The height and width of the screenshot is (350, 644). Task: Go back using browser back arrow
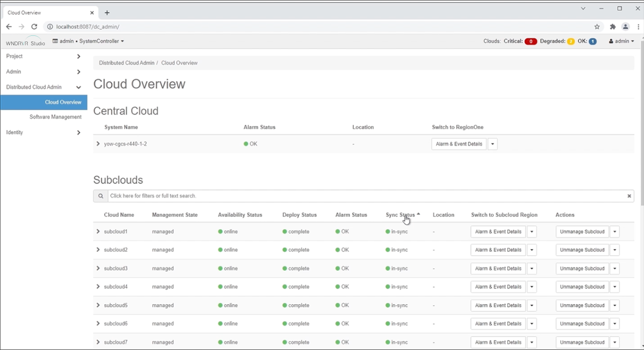(x=9, y=27)
